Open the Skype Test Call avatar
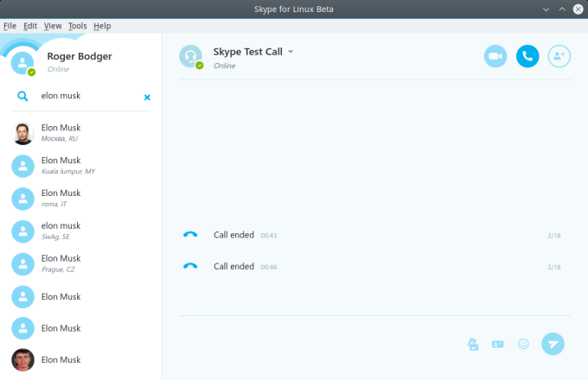Image resolution: width=588 pixels, height=380 pixels. 190,56
